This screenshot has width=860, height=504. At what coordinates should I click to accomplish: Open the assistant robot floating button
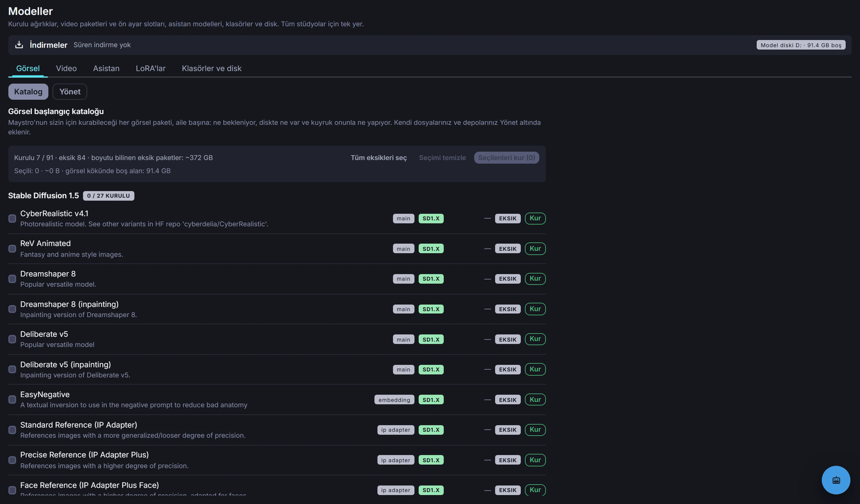point(836,480)
